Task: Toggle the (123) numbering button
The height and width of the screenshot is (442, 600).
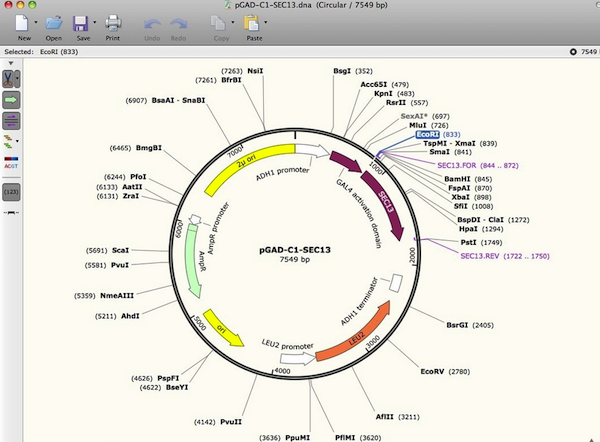Action: point(12,190)
